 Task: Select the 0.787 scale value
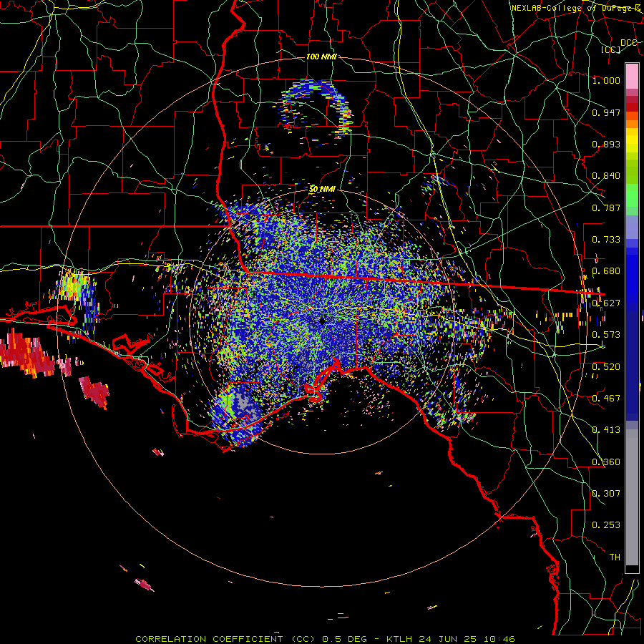(606, 208)
